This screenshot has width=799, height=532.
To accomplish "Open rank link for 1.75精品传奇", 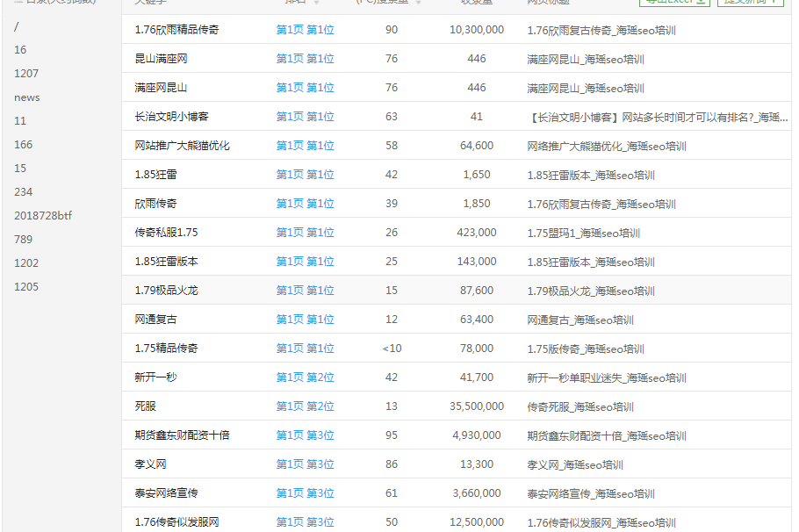I will [306, 349].
